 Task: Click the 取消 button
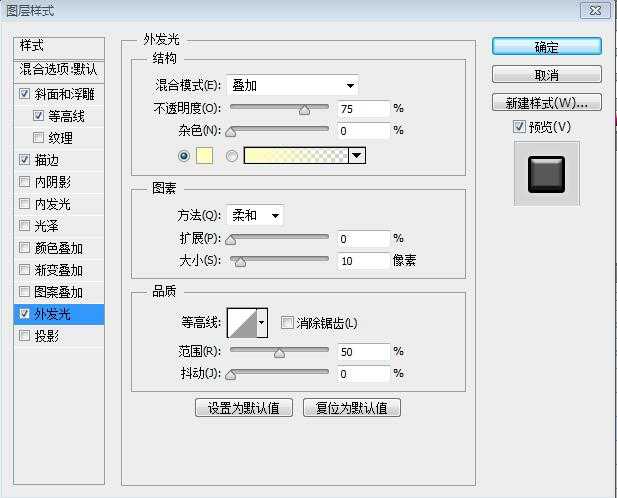click(547, 74)
